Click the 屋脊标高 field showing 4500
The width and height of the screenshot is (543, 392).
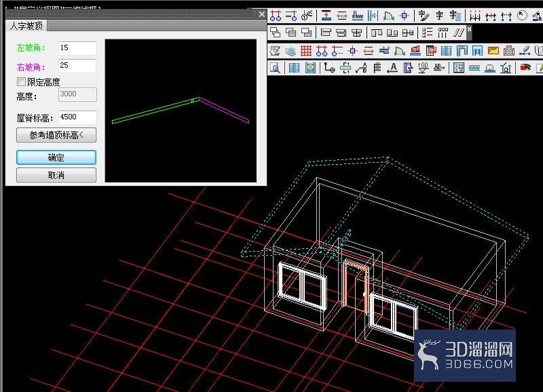(x=77, y=117)
